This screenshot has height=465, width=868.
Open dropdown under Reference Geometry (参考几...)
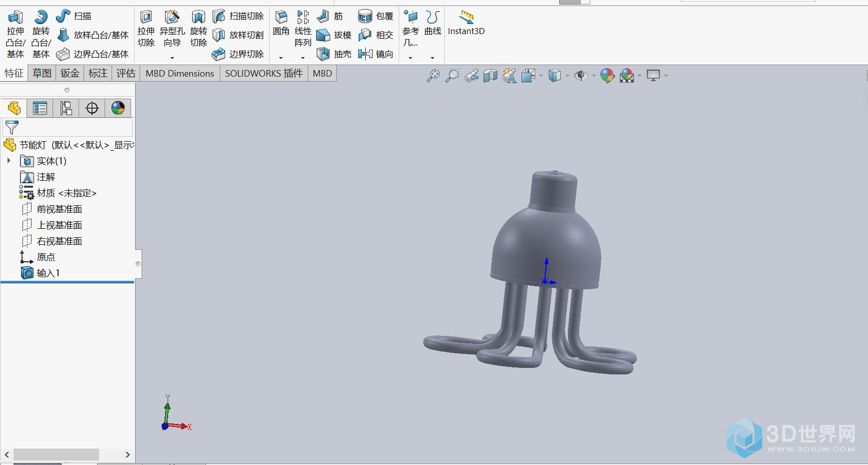(x=410, y=58)
